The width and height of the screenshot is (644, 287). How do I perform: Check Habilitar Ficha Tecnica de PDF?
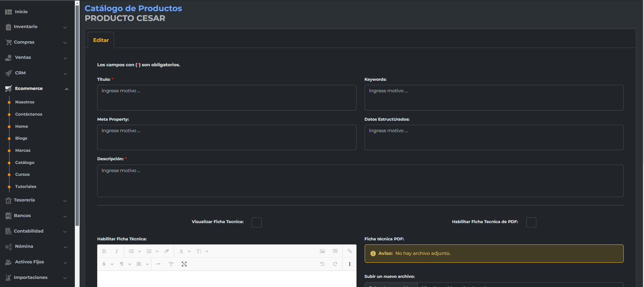coord(531,222)
